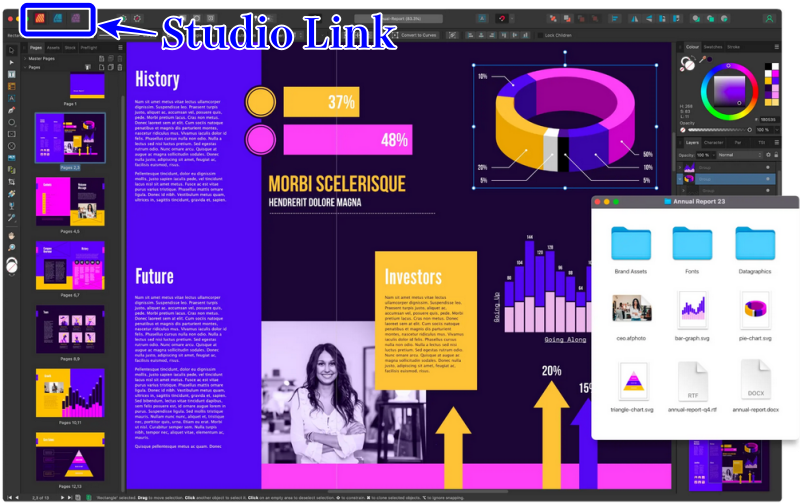Select the Zoom tool
This screenshot has height=503, width=800.
[11, 248]
